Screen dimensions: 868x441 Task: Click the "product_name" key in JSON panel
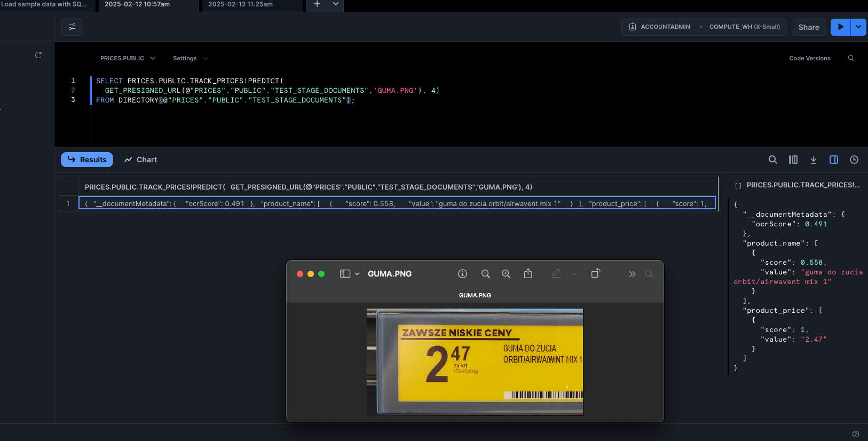click(x=774, y=243)
